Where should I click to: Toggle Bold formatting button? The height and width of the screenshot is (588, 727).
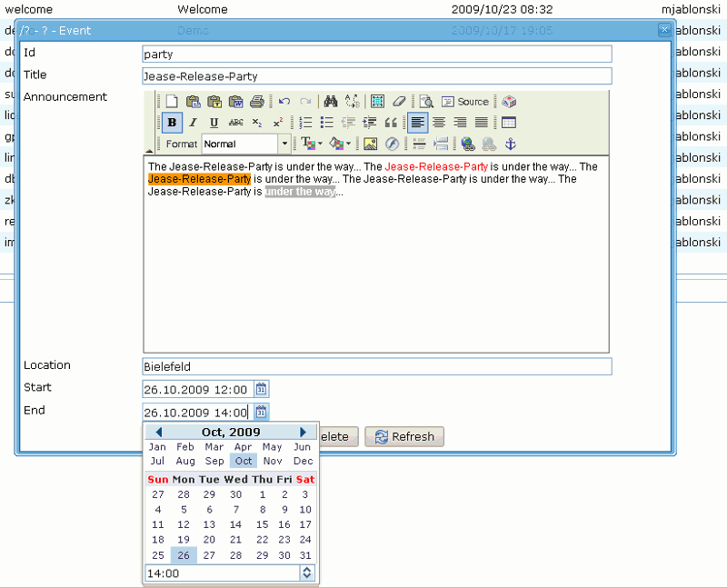tap(171, 123)
